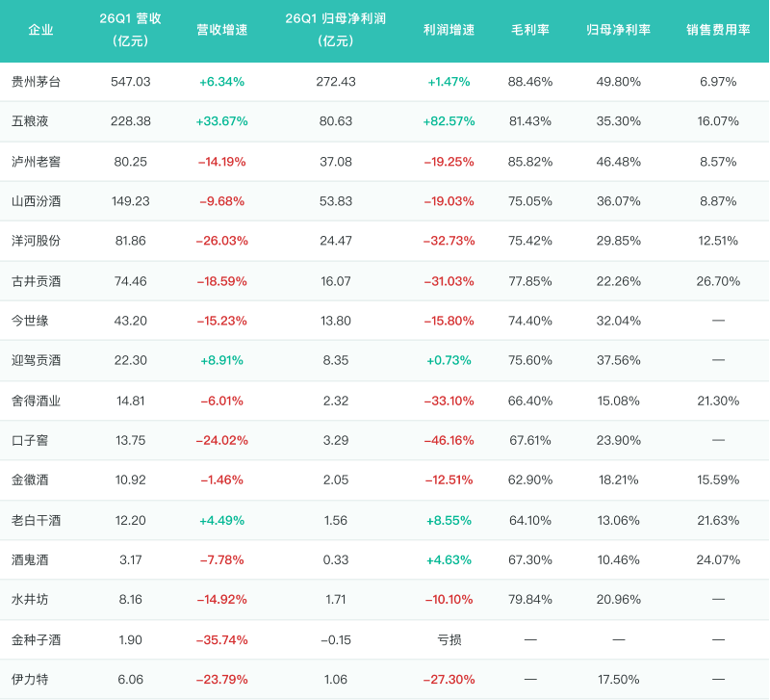
Task: Select the 酒鬼酒 company name
Action: pos(30,560)
